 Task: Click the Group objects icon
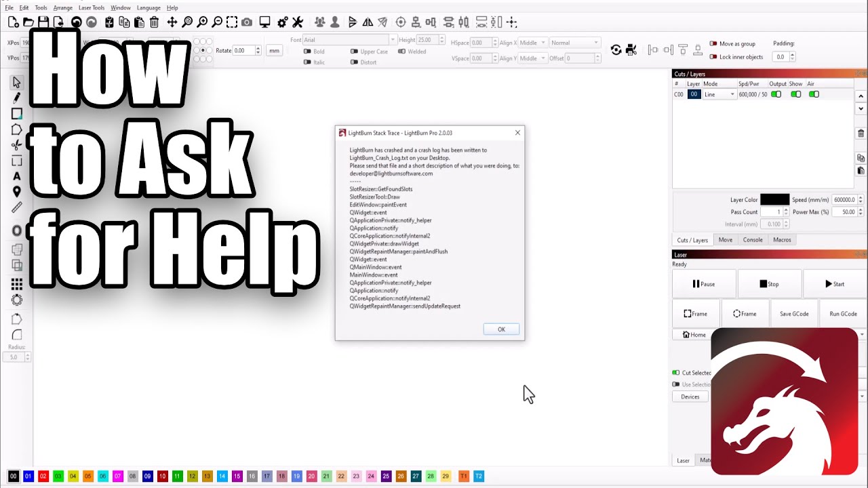(x=319, y=22)
